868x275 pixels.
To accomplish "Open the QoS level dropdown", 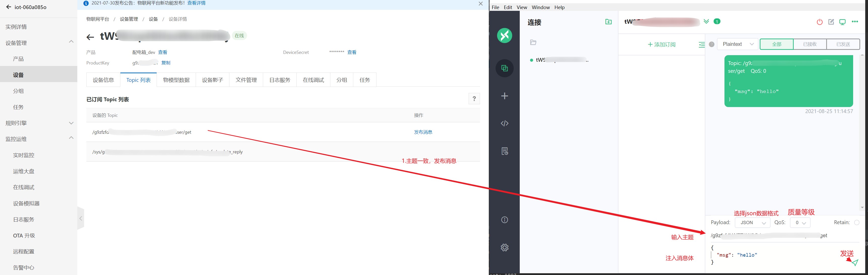I will pyautogui.click(x=800, y=223).
